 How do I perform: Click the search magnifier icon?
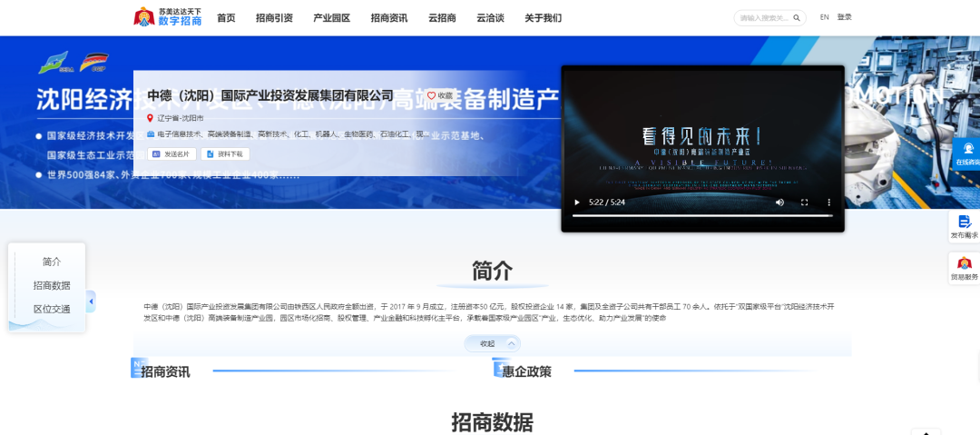[x=797, y=18]
